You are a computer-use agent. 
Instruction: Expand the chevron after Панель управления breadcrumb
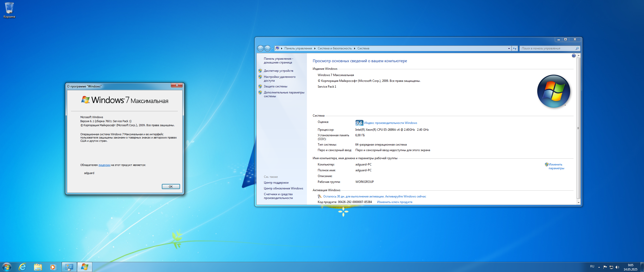(x=315, y=48)
